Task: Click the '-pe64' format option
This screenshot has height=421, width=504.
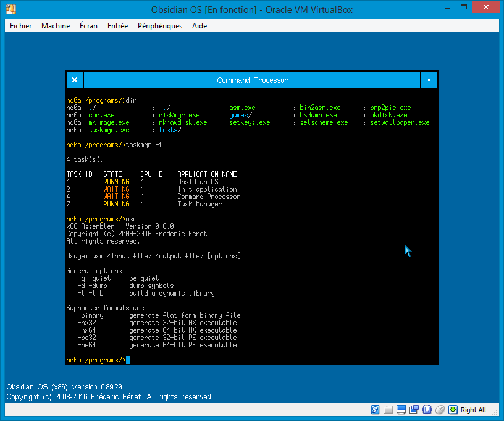Action: (87, 345)
